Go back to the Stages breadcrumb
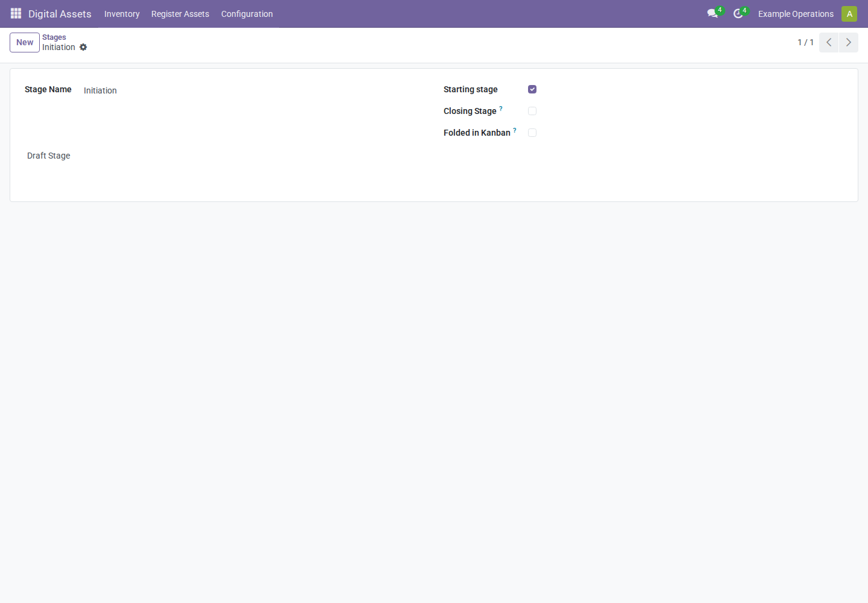Image resolution: width=868 pixels, height=603 pixels. click(x=54, y=37)
